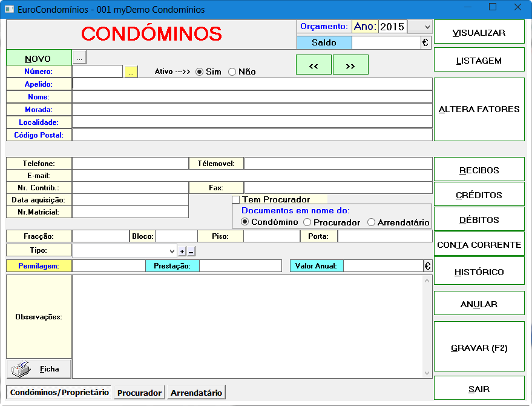Go to next record with >> button
Image resolution: width=532 pixels, height=406 pixels.
pos(350,65)
